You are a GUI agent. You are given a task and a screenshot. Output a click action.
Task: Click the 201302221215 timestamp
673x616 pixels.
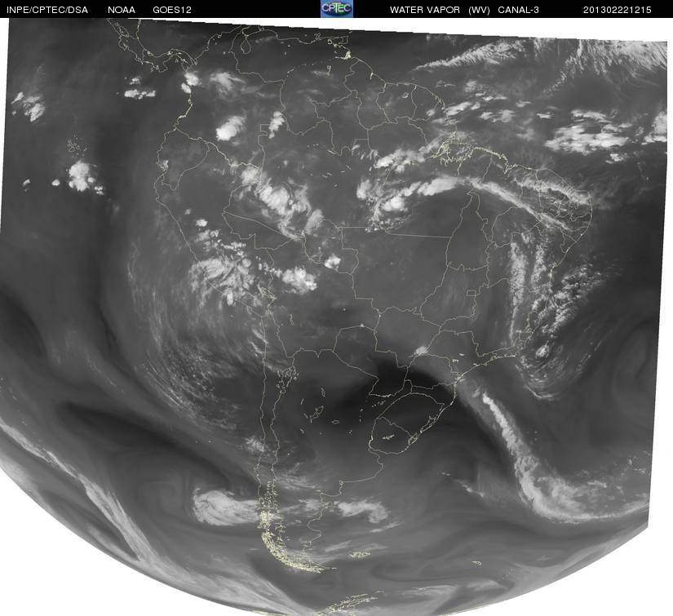pyautogui.click(x=618, y=10)
